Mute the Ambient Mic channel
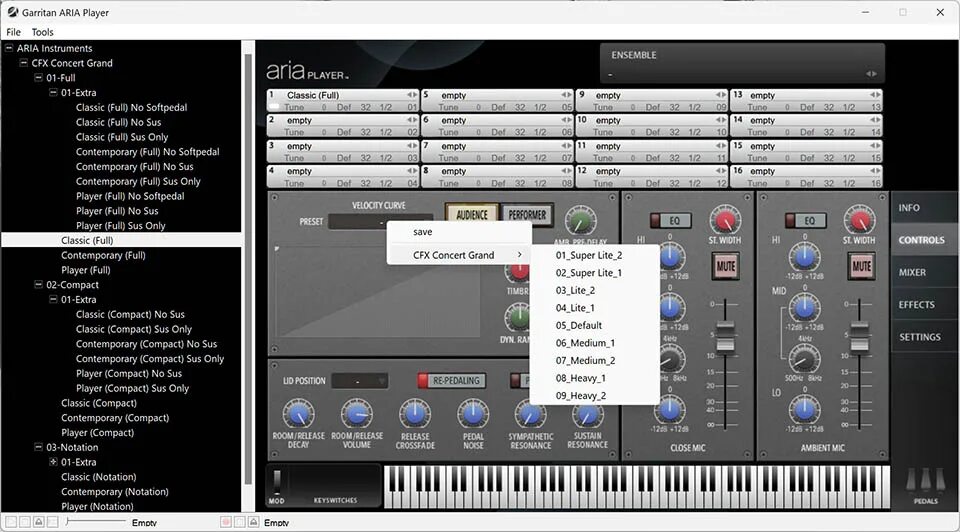 861,266
